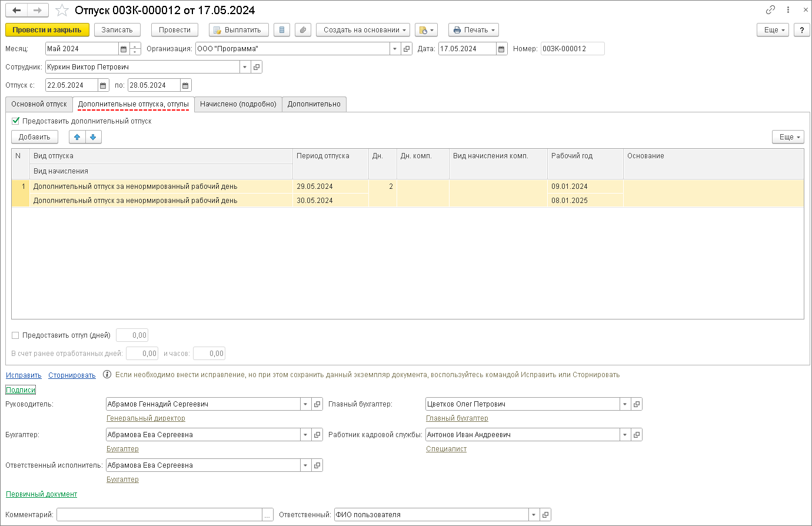Expand the Главный бухгалтер dropdown list
812x526 pixels.
point(625,404)
